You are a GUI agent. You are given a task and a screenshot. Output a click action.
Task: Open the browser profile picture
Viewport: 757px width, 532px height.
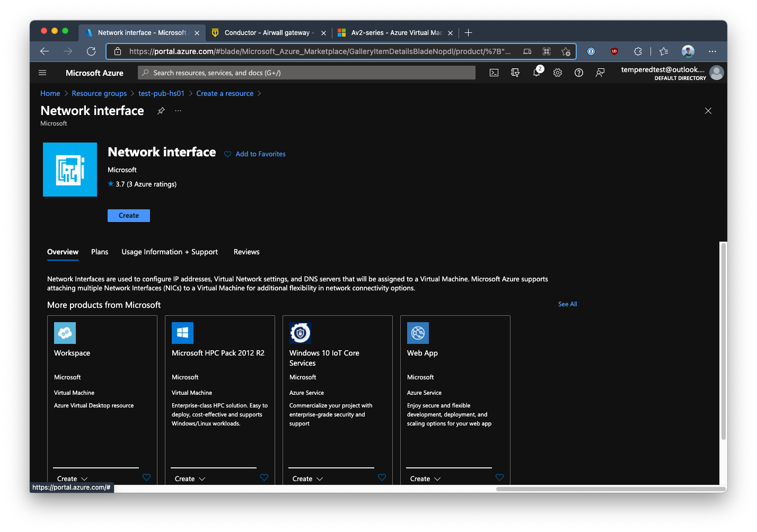coord(688,51)
